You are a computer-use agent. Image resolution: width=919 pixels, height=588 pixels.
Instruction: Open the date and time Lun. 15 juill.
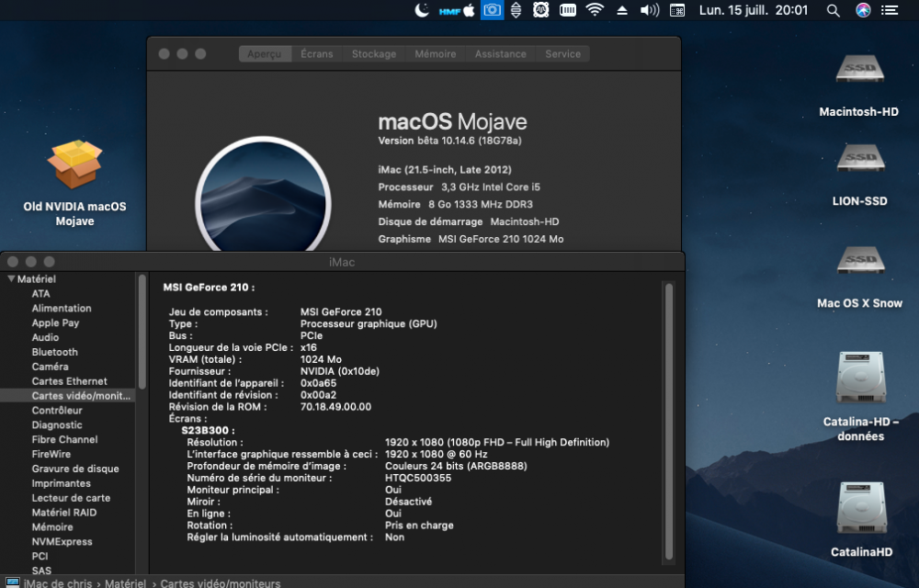pos(754,10)
